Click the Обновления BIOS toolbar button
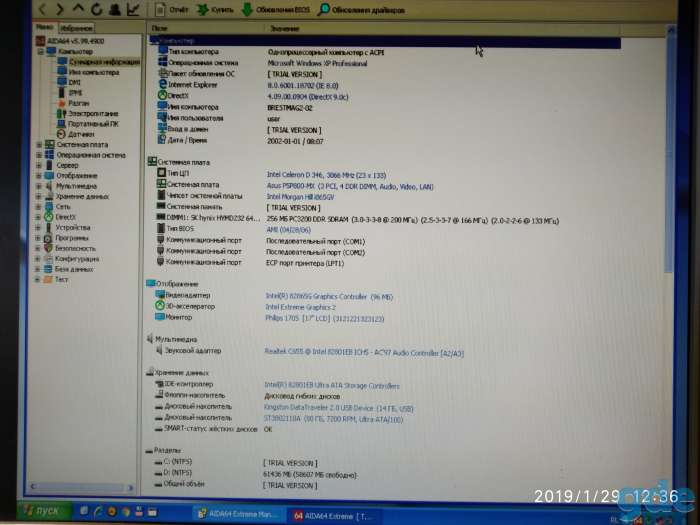 275,9
